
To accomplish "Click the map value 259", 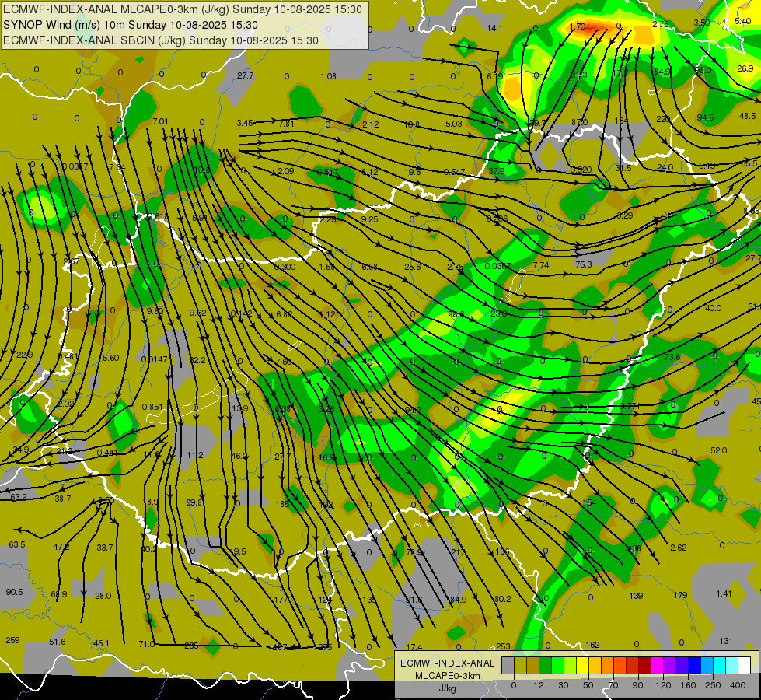I will [x=12, y=640].
